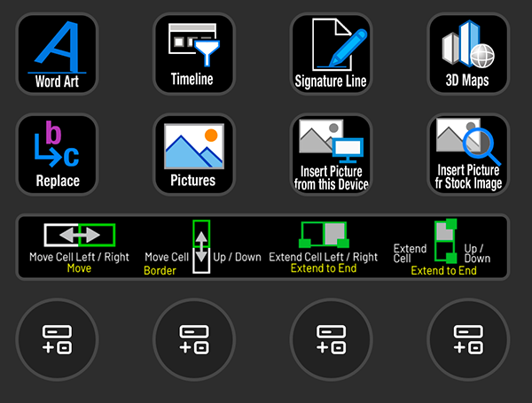Select the Signature Line button
The height and width of the screenshot is (403, 532).
tap(331, 54)
